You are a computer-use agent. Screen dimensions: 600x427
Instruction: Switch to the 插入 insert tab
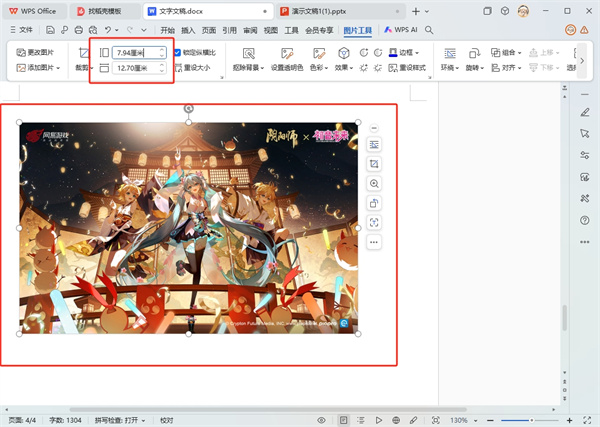[188, 30]
